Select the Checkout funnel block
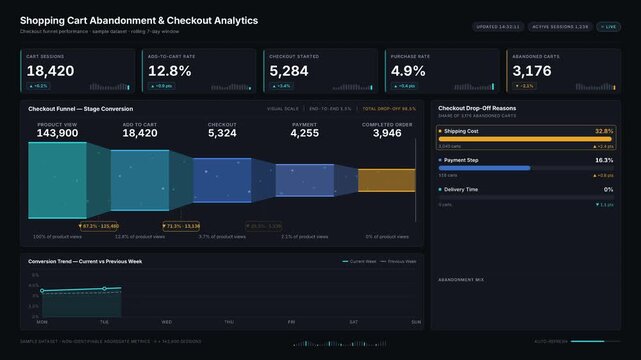The height and width of the screenshot is (360, 641). click(x=222, y=180)
